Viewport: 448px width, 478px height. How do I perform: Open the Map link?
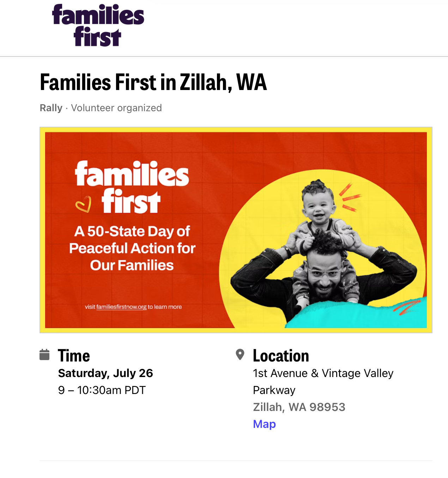click(x=264, y=424)
